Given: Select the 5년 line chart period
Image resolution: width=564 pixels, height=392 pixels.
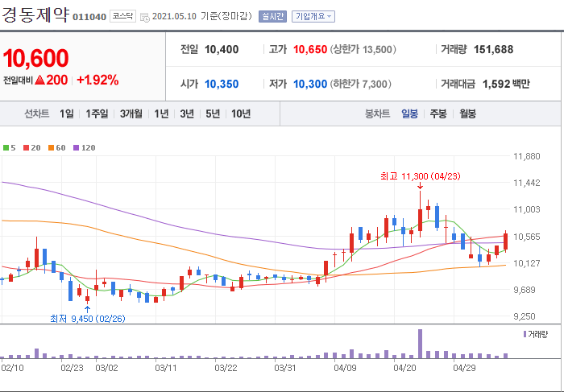Looking at the screenshot, I should pyautogui.click(x=213, y=113).
